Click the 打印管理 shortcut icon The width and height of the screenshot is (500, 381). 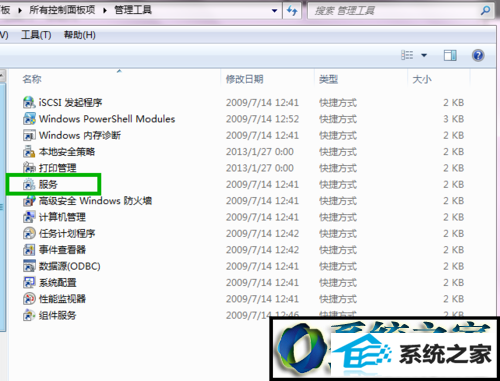tap(29, 168)
